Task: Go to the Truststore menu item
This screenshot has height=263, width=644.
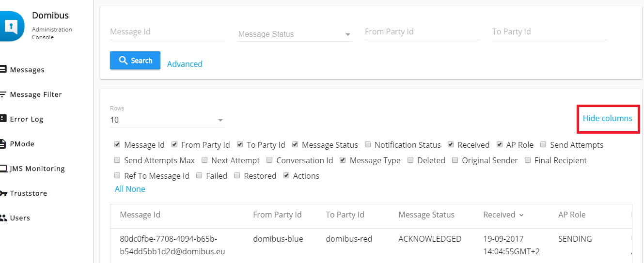Action: point(29,193)
